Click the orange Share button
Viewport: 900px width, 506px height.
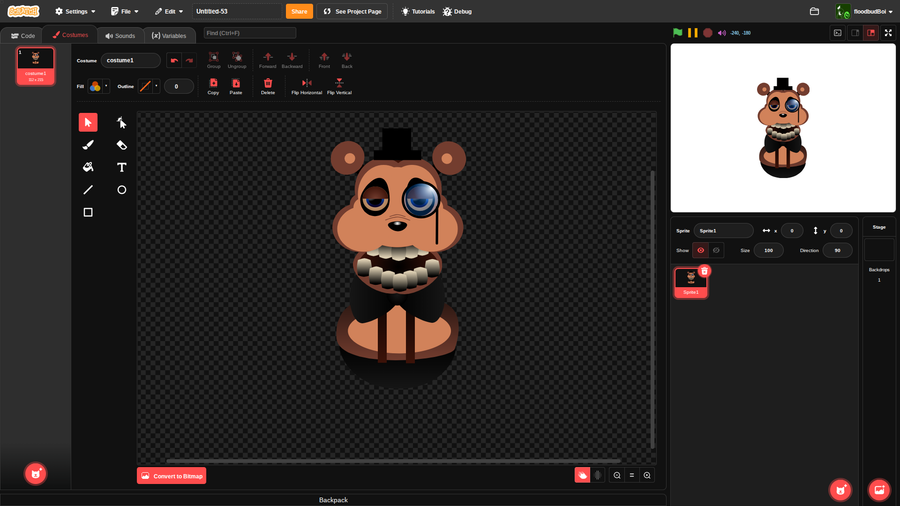click(299, 11)
